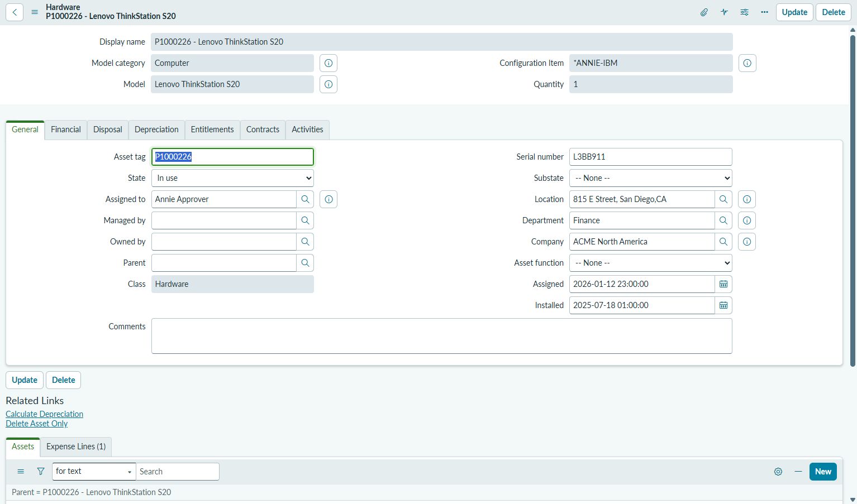Viewport: 857px width, 504px height.
Task: Switch to the Entitlements tab
Action: click(x=212, y=129)
